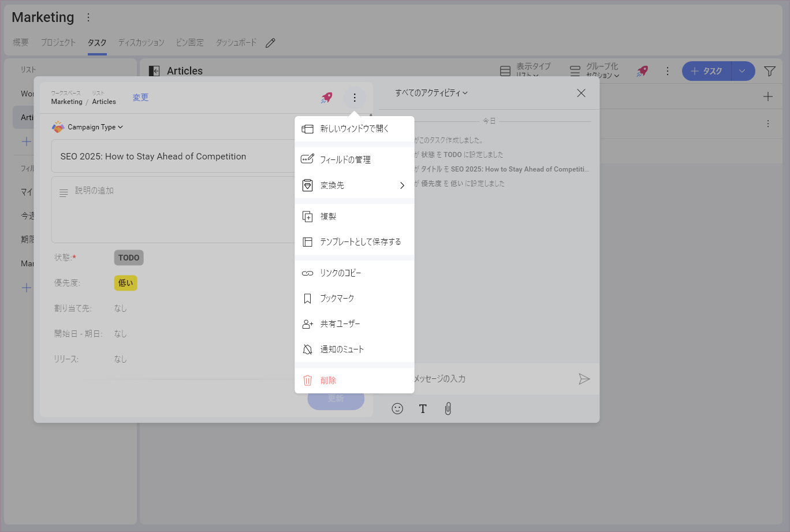Switch to プロジェクト tab
This screenshot has width=790, height=532.
tap(58, 42)
